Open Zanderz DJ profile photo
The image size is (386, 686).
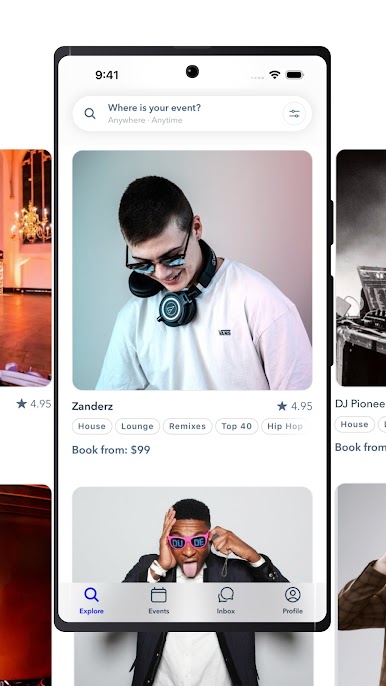tap(192, 270)
